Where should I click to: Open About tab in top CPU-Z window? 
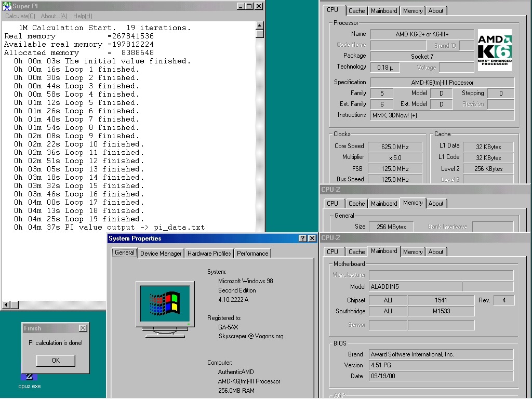(436, 11)
